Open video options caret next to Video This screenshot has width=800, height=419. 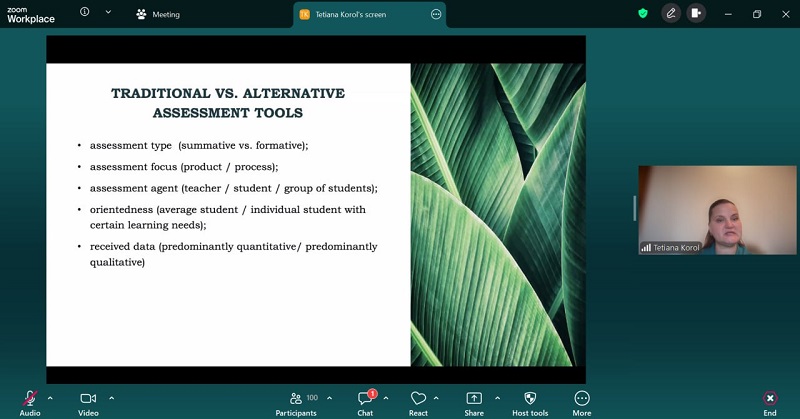(111, 398)
